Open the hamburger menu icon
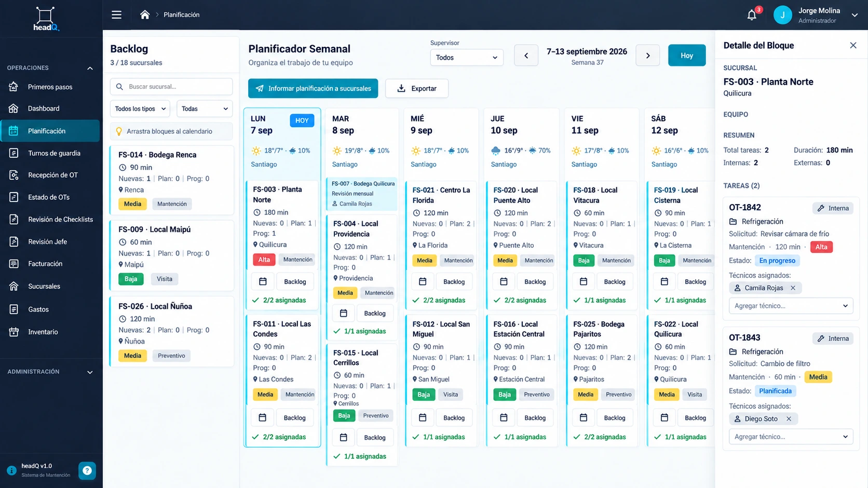This screenshot has height=488, width=868. [x=116, y=15]
